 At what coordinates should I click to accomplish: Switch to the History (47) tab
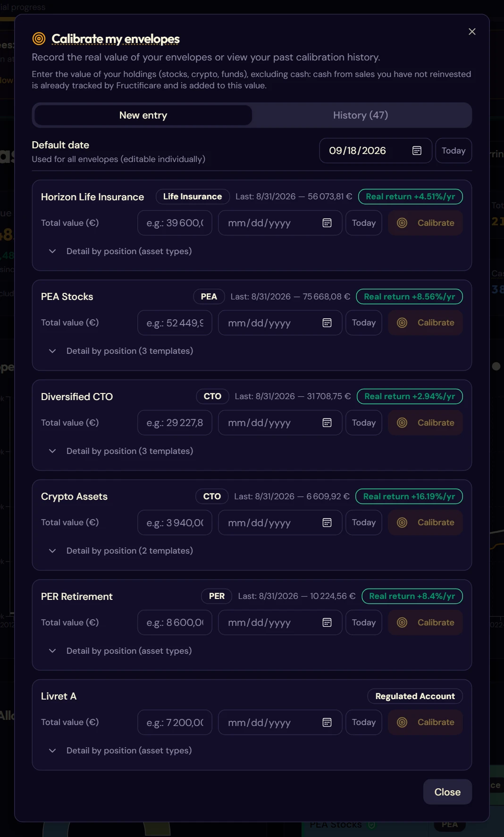(x=361, y=115)
